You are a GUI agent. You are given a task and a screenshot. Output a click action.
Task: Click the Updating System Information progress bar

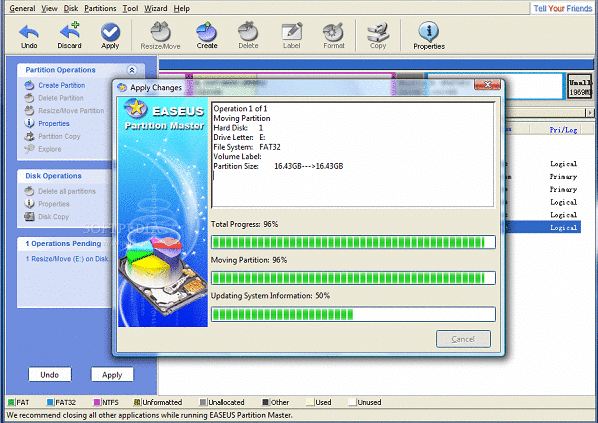(353, 314)
